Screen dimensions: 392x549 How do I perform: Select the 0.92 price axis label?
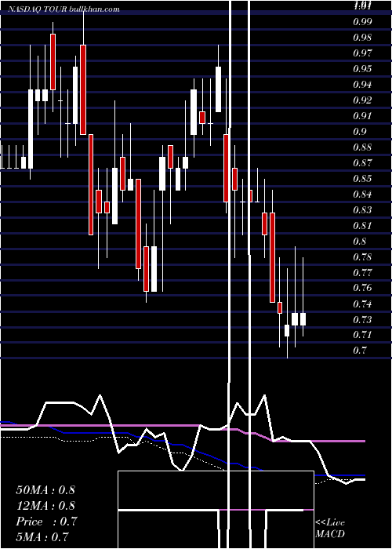(x=362, y=100)
